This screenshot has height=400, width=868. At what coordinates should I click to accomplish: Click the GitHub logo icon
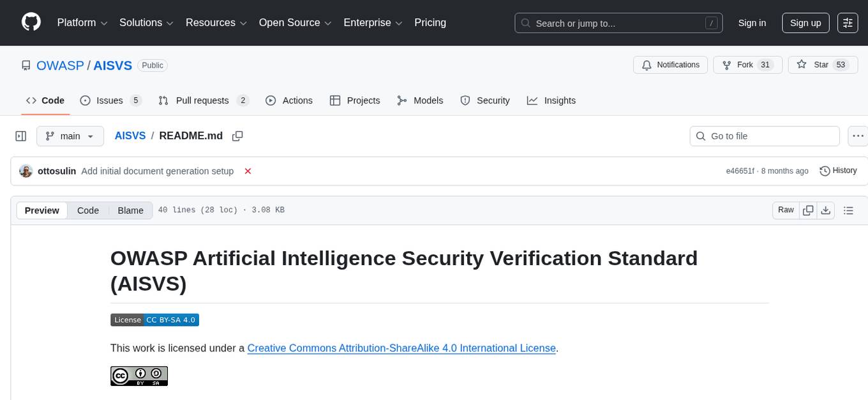pyautogui.click(x=31, y=22)
